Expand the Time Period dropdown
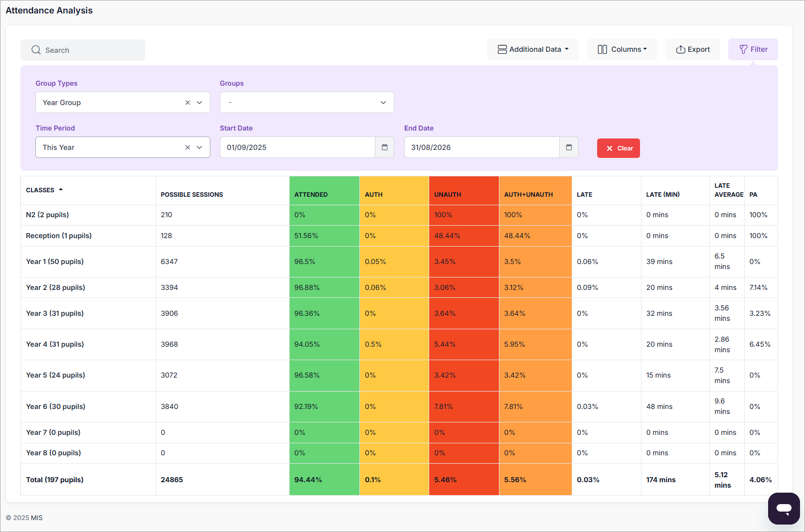Viewport: 805px width, 532px height. click(x=199, y=147)
